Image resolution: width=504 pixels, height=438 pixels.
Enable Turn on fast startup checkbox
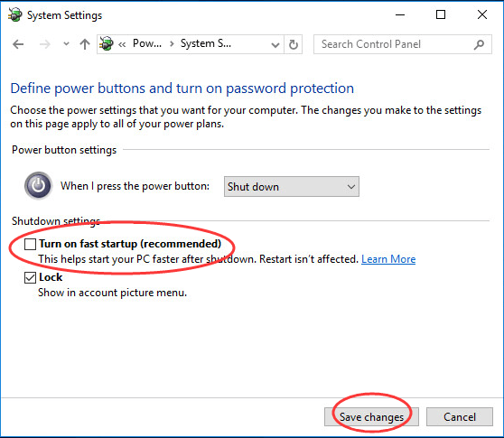click(30, 244)
